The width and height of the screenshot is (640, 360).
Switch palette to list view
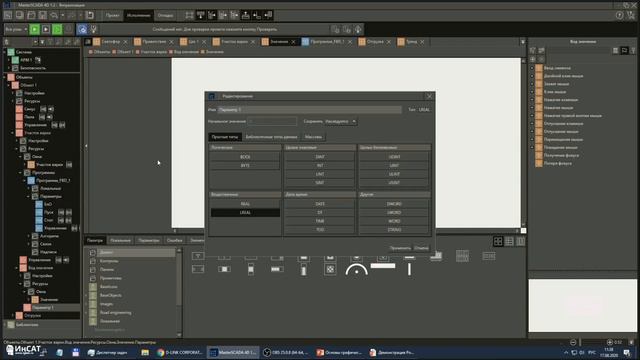(x=509, y=241)
